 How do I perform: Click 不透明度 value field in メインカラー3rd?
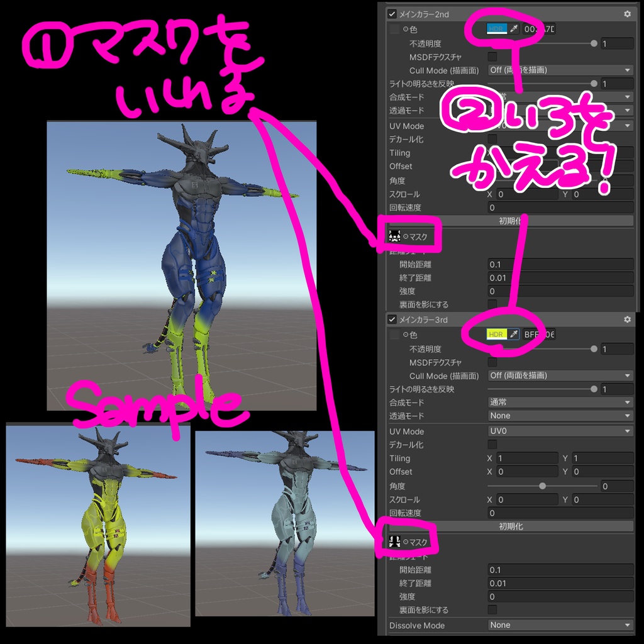tap(617, 348)
